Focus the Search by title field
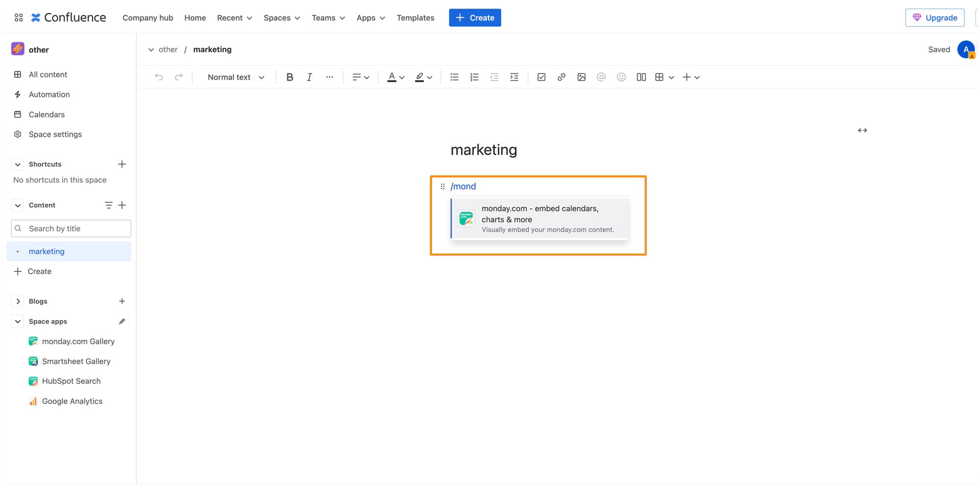The width and height of the screenshot is (980, 487). point(71,228)
